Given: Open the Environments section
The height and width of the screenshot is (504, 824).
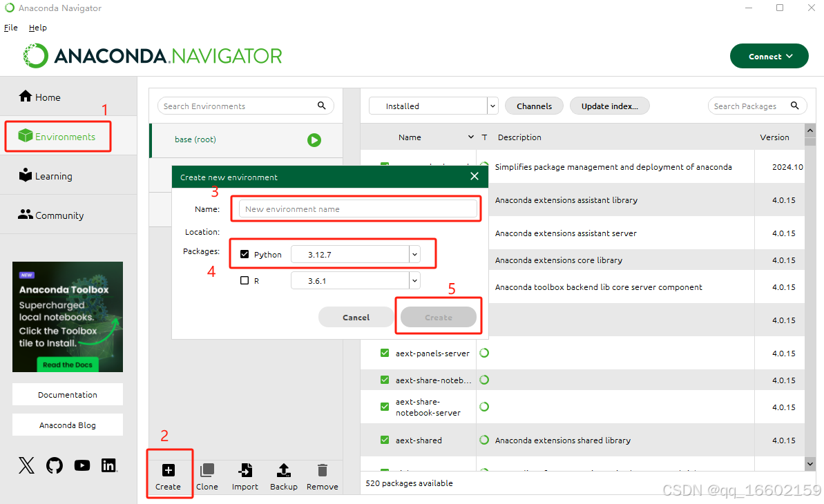Looking at the screenshot, I should 57,137.
